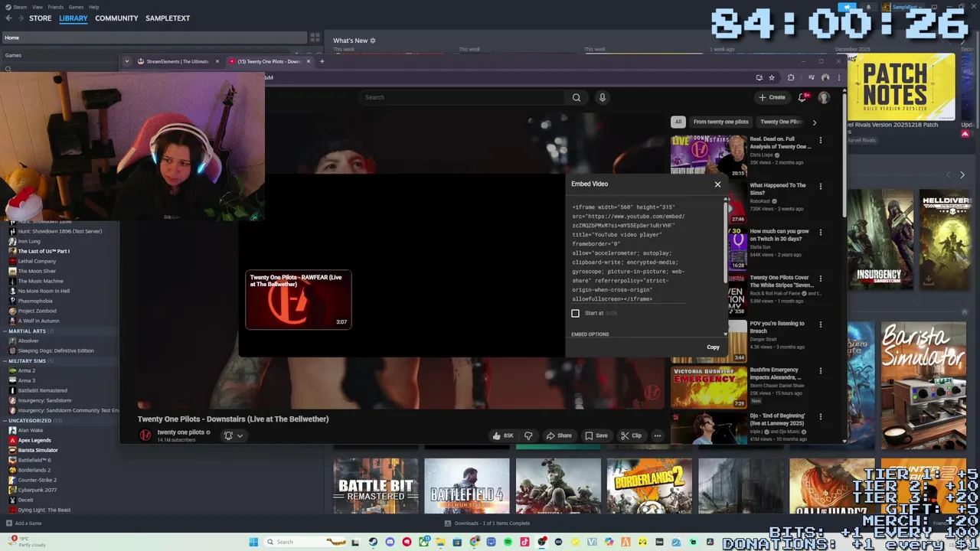
Task: Click the Copy button in Embed Video dialog
Action: click(713, 347)
